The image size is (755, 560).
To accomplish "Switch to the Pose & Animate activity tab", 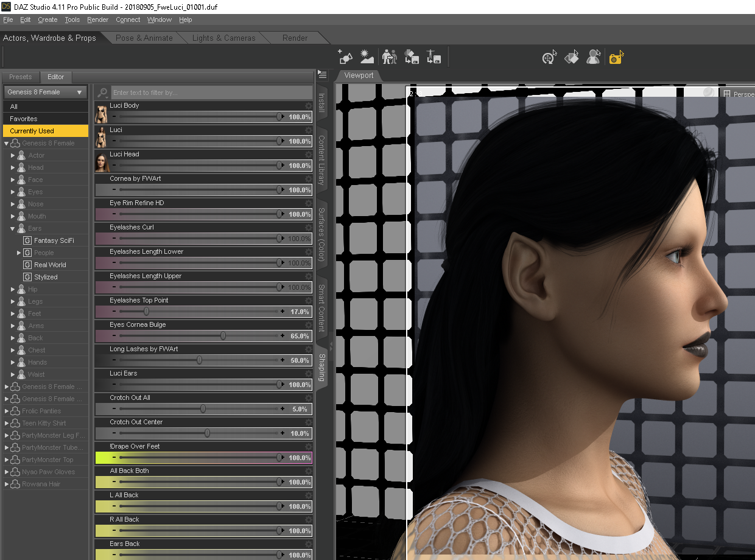I will pyautogui.click(x=144, y=38).
